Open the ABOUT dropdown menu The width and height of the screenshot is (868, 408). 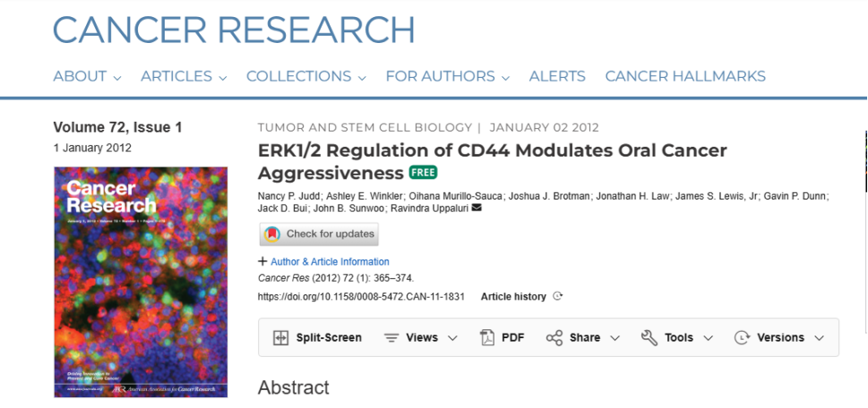pos(87,76)
